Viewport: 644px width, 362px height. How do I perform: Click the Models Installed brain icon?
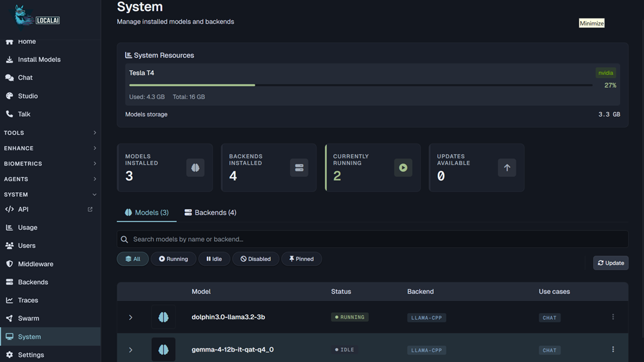coord(195,167)
